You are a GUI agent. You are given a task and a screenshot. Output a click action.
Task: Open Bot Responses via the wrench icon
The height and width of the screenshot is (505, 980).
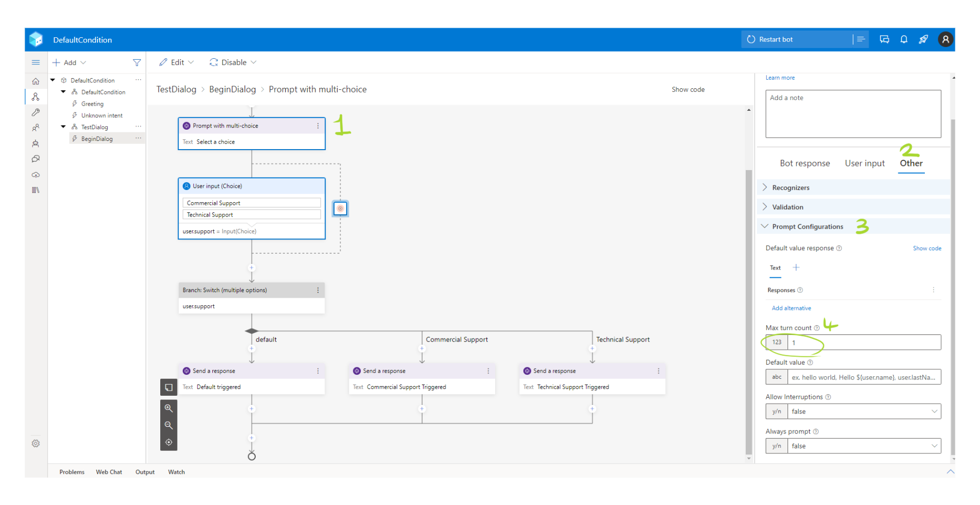36,112
